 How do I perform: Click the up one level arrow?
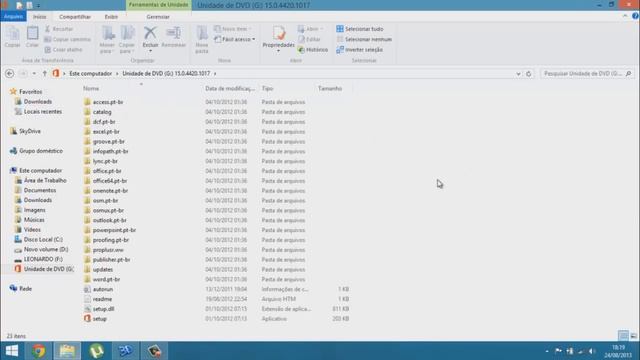click(44, 73)
